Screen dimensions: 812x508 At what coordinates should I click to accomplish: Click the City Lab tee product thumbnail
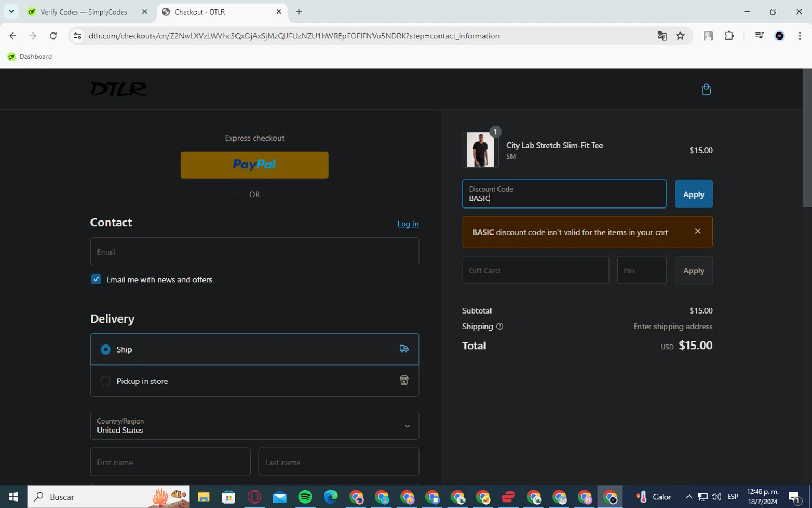(480, 149)
